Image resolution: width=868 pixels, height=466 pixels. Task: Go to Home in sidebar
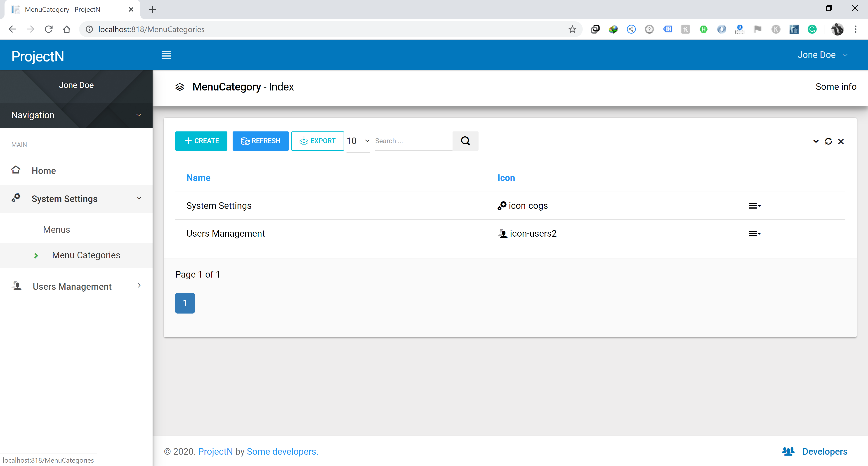tap(43, 171)
